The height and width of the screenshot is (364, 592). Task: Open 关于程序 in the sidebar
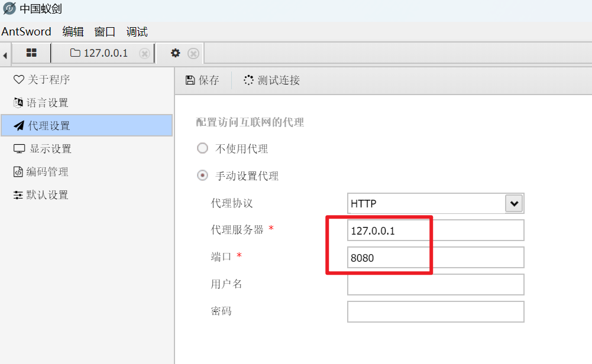click(x=87, y=80)
